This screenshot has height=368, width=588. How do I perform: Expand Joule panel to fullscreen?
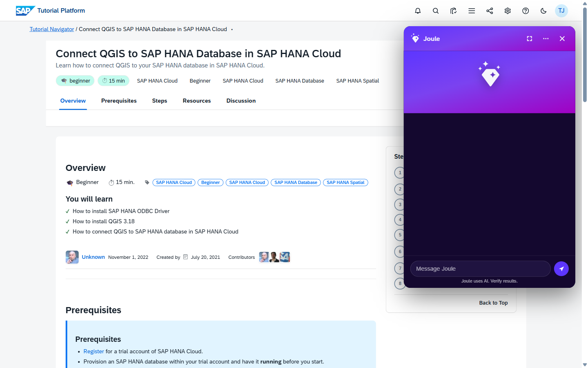(x=530, y=38)
